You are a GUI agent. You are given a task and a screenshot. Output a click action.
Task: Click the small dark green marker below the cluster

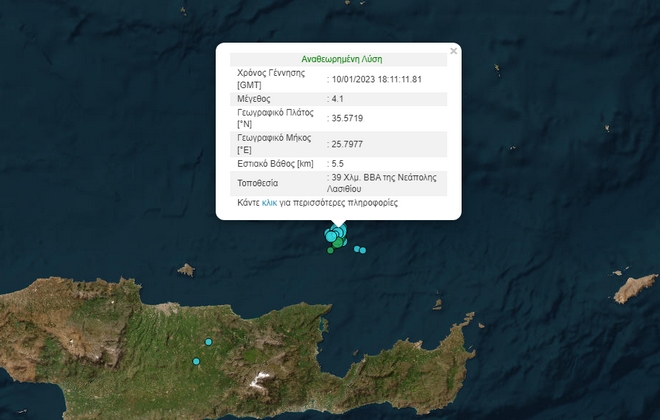[330, 251]
